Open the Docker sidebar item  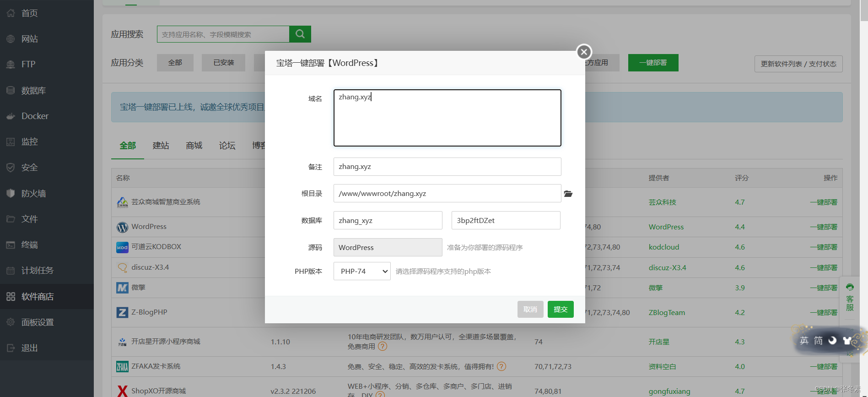[47, 116]
